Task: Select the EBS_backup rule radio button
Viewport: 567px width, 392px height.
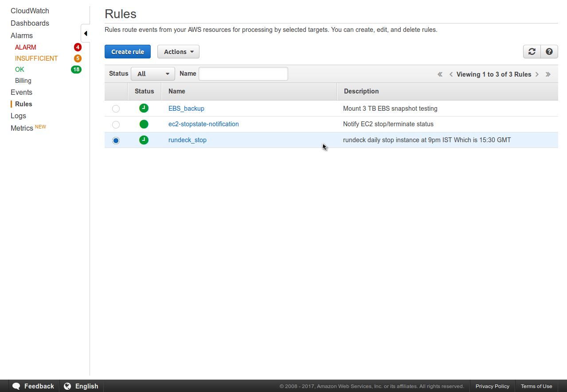Action: (x=116, y=109)
